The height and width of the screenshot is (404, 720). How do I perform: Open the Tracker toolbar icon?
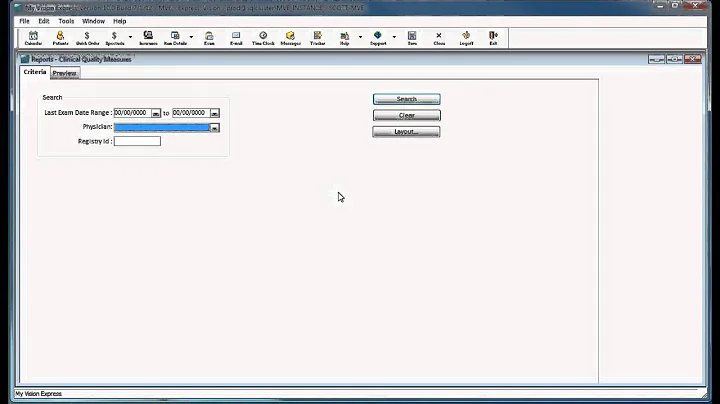[317, 38]
